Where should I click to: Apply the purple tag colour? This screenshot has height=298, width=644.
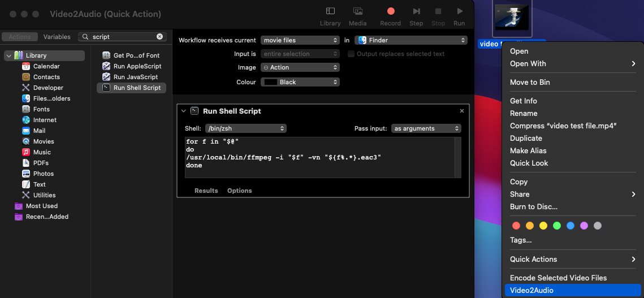(x=584, y=226)
